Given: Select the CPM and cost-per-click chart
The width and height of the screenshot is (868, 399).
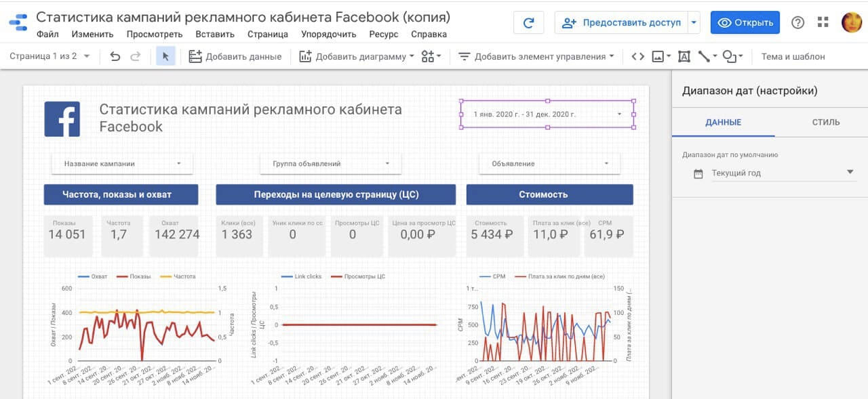Looking at the screenshot, I should click(547, 329).
